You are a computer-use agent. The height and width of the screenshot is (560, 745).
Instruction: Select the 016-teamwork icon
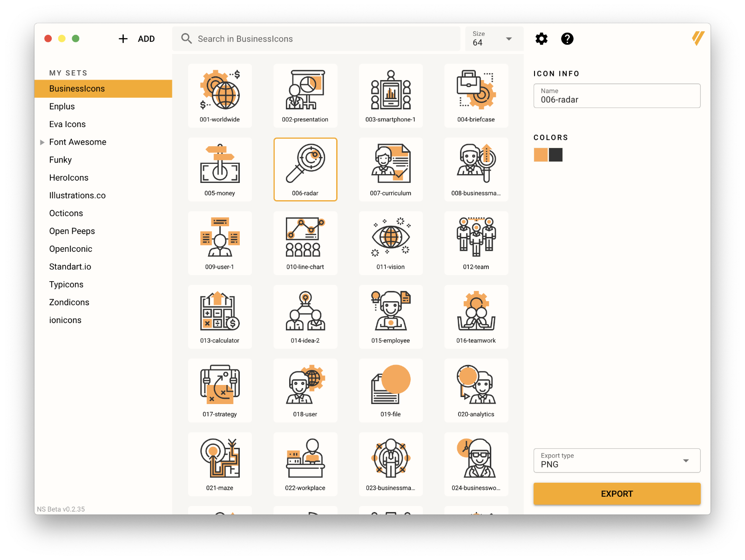(x=476, y=317)
